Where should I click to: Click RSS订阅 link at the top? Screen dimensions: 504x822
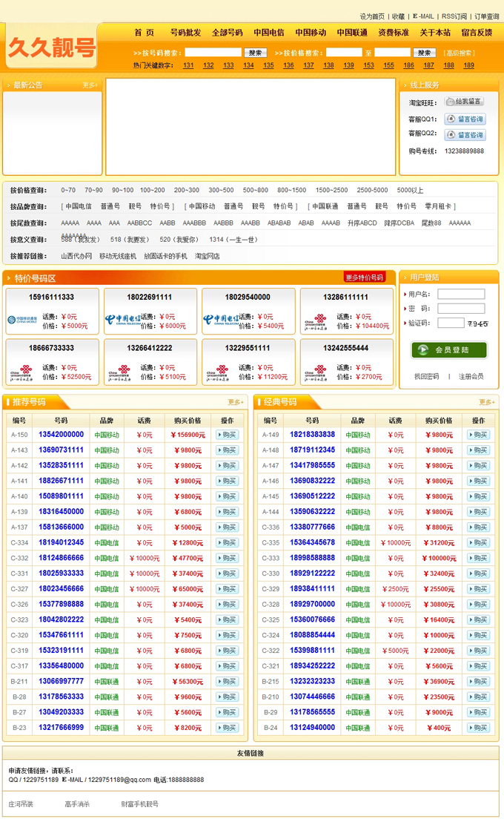(x=454, y=17)
